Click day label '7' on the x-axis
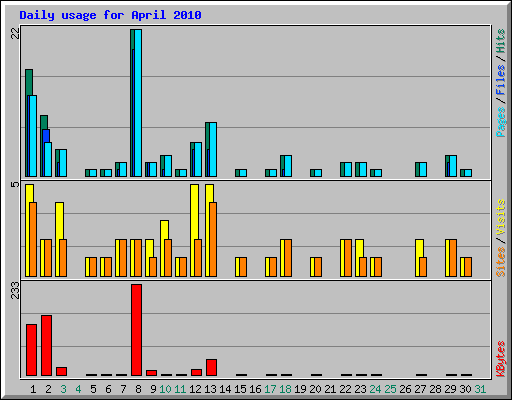The image size is (512, 400). (123, 389)
